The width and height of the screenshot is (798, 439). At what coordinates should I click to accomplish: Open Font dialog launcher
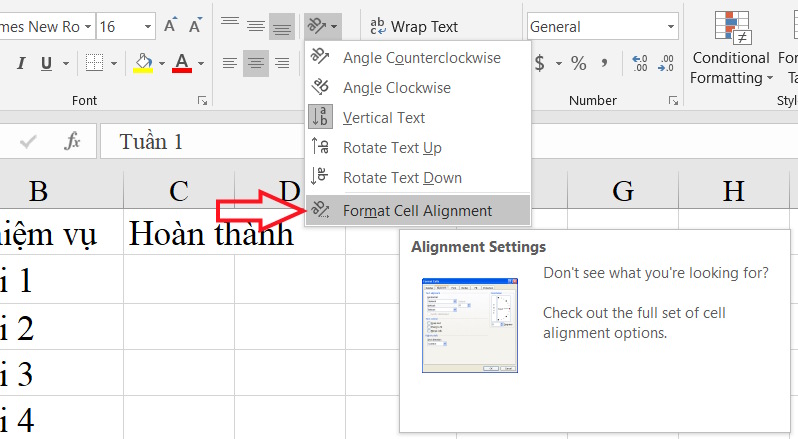point(203,101)
